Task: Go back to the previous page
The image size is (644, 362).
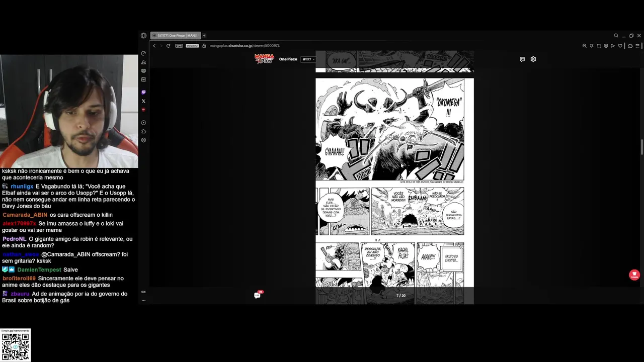Action: [x=154, y=46]
